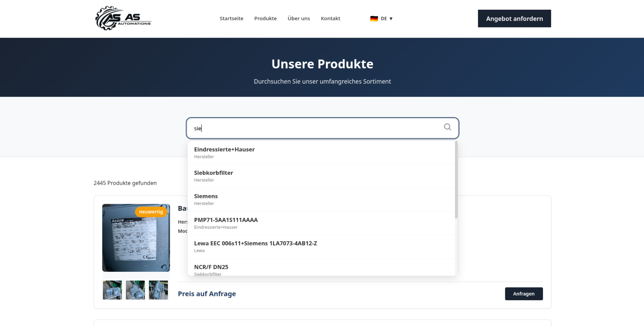Navigate to the Kontakt page
644x326 pixels.
point(330,18)
